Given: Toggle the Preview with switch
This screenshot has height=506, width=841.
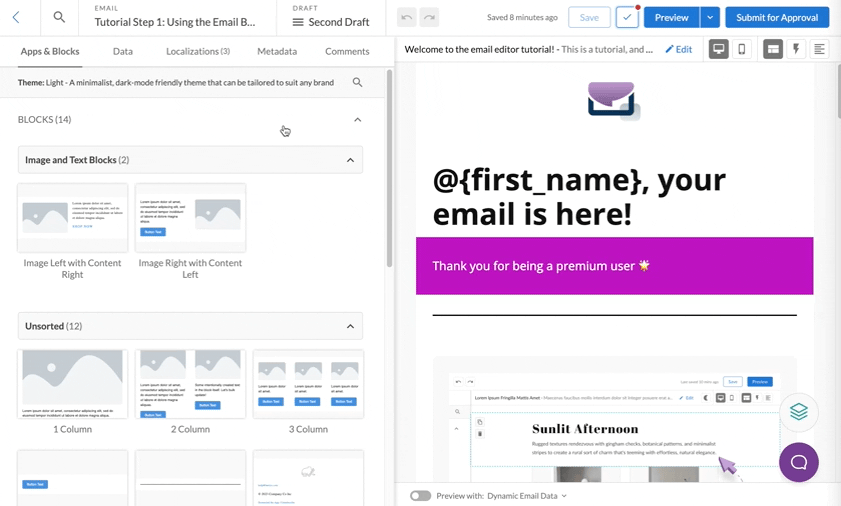Looking at the screenshot, I should (420, 496).
